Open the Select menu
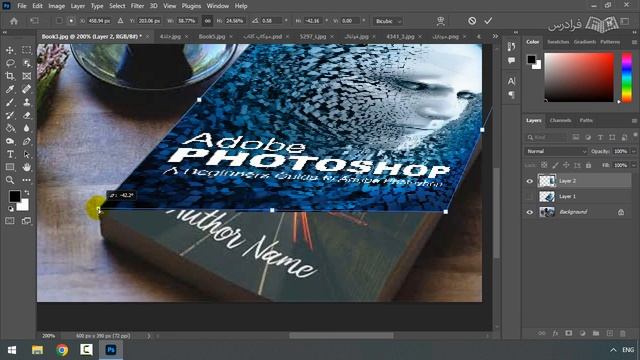 point(117,6)
